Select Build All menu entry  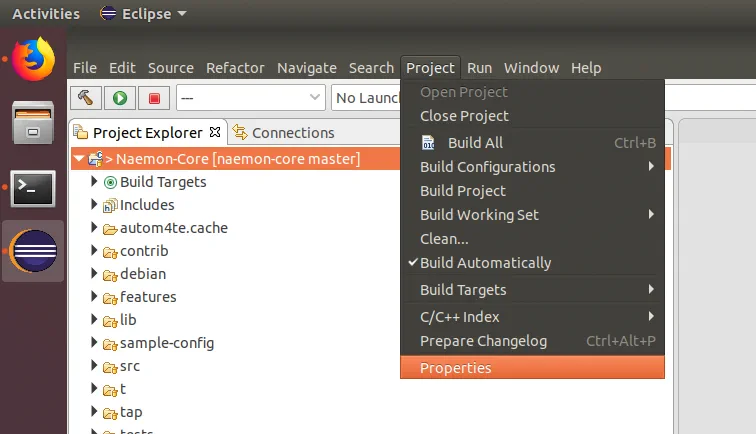(x=532, y=143)
